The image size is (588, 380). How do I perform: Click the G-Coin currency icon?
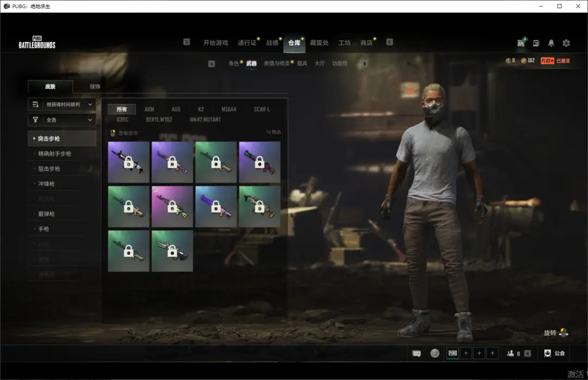click(508, 60)
